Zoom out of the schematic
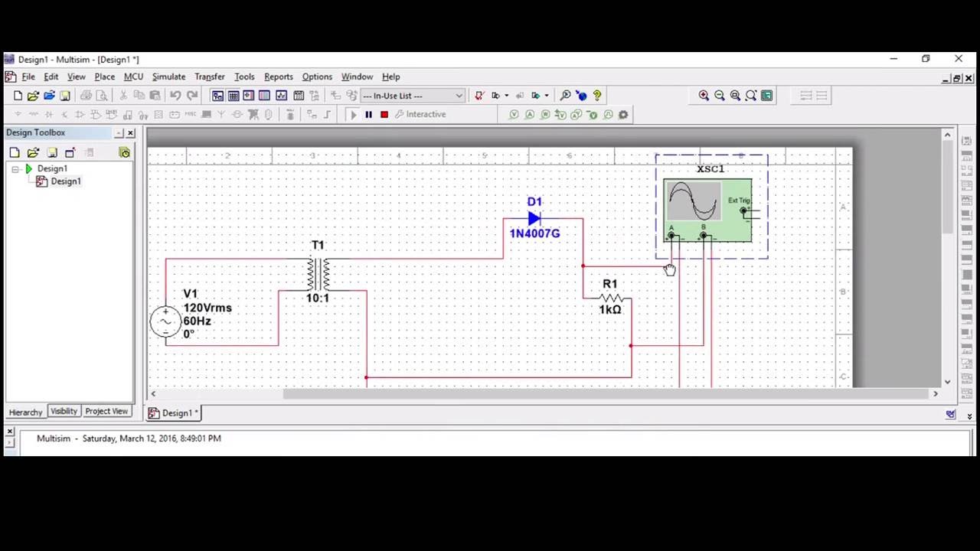This screenshot has width=980, height=551. pyautogui.click(x=720, y=96)
